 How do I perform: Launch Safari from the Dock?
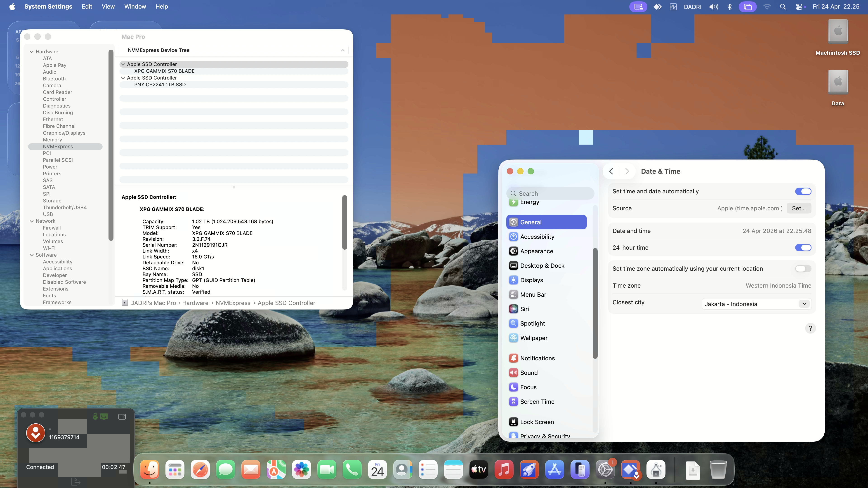pyautogui.click(x=200, y=469)
